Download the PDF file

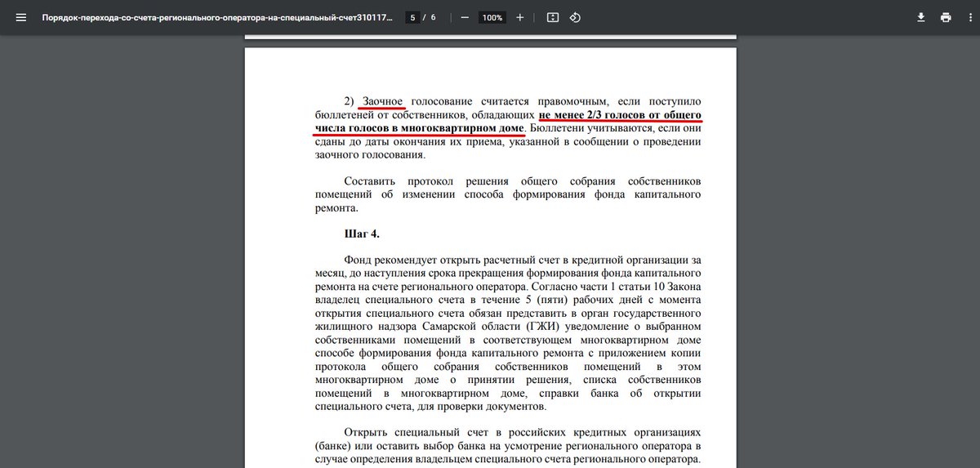tap(921, 17)
